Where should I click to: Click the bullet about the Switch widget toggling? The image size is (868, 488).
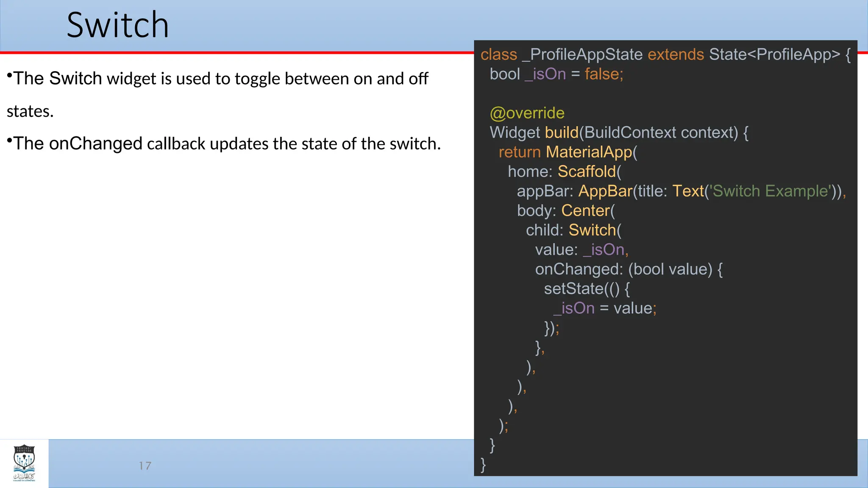tap(218, 94)
